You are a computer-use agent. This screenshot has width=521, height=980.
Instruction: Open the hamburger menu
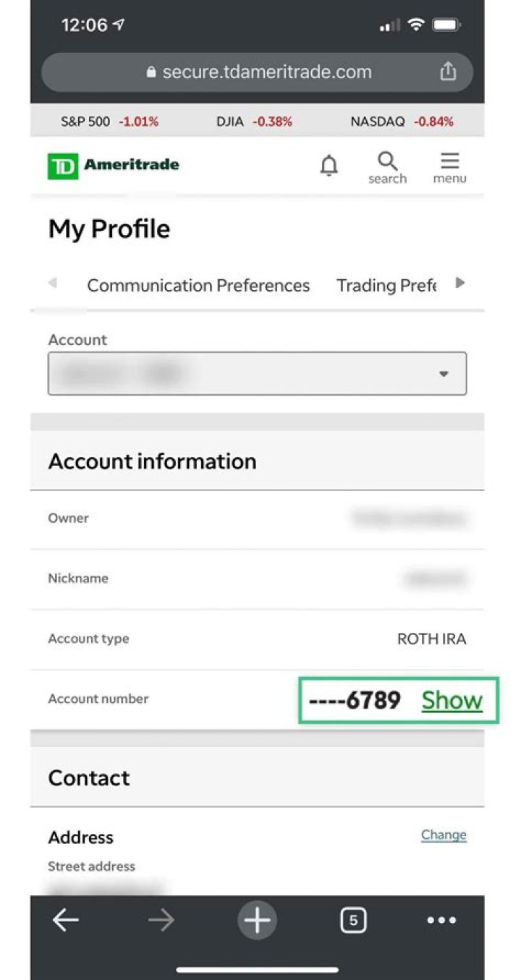(449, 167)
